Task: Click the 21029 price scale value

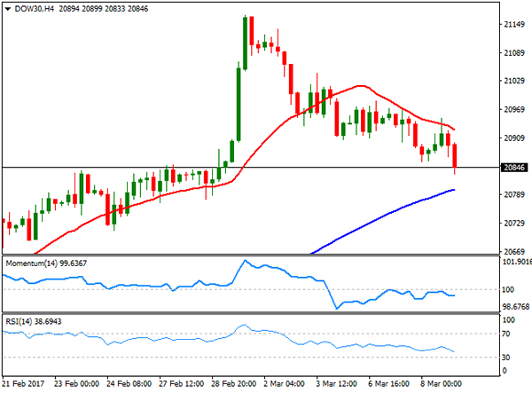Action: pos(514,81)
